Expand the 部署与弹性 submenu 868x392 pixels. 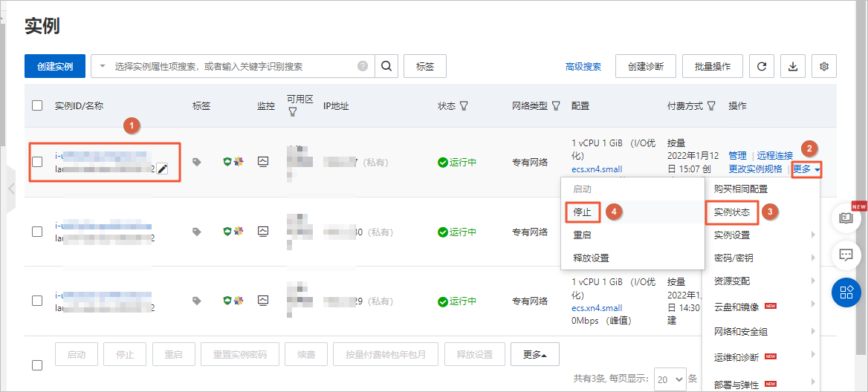coord(760,383)
